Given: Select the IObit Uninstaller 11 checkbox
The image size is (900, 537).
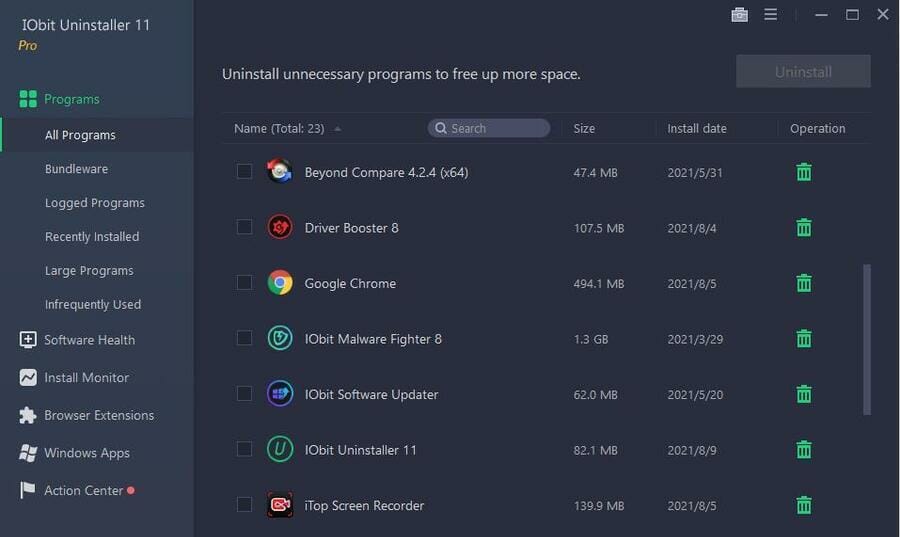Looking at the screenshot, I should tap(244, 449).
